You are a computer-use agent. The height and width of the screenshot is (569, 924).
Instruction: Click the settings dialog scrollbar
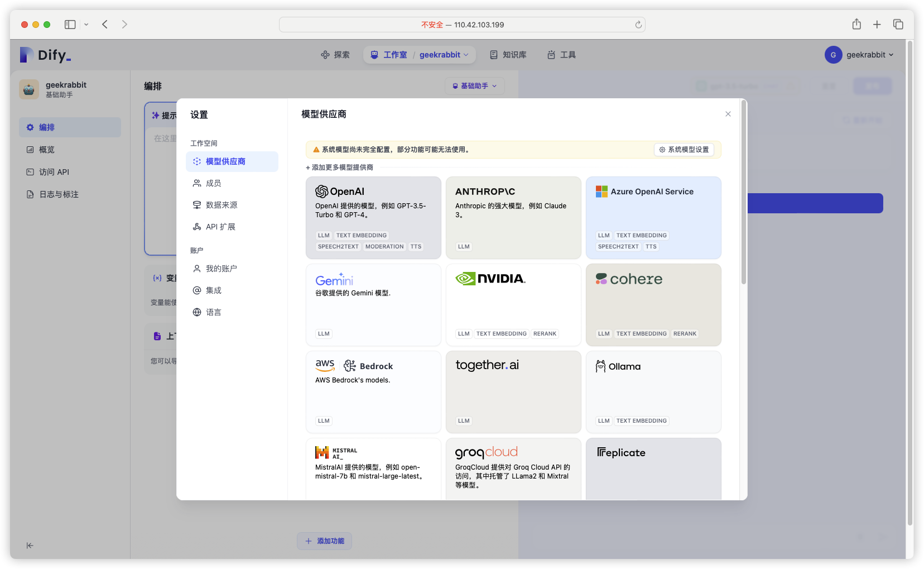pyautogui.click(x=743, y=193)
